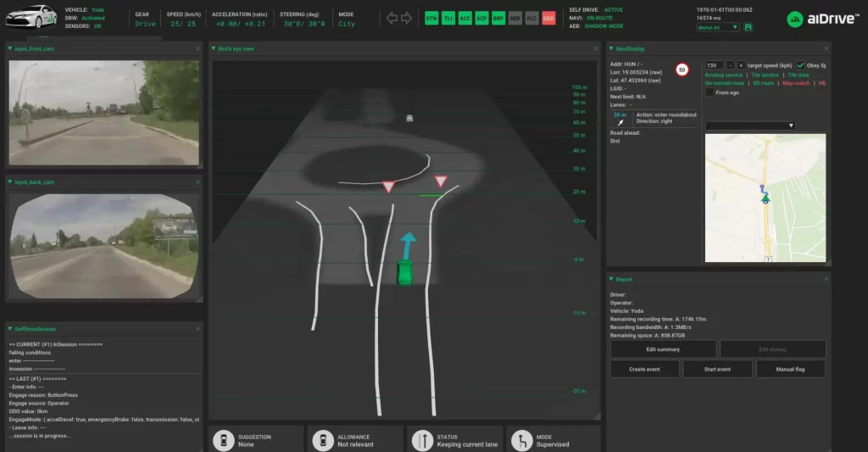The height and width of the screenshot is (452, 868).
Task: Click the STW status indicator
Action: point(431,18)
